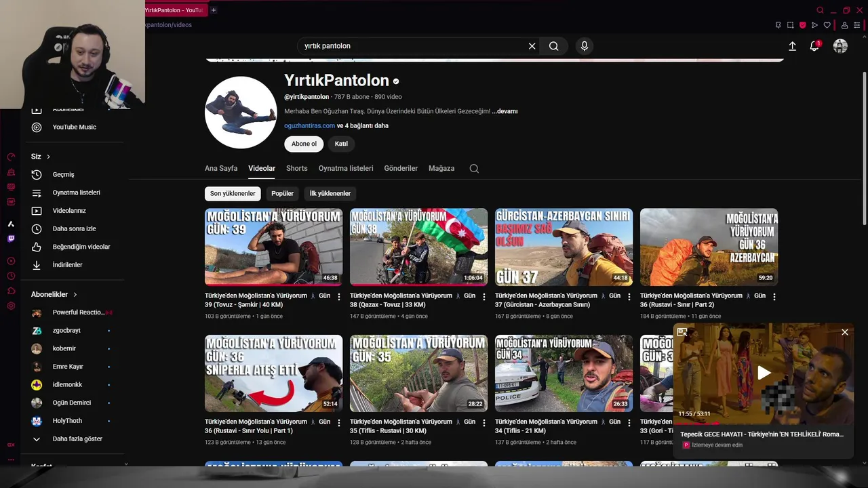Open the oguzhantiras.com link
The width and height of the screenshot is (868, 488).
tap(309, 125)
